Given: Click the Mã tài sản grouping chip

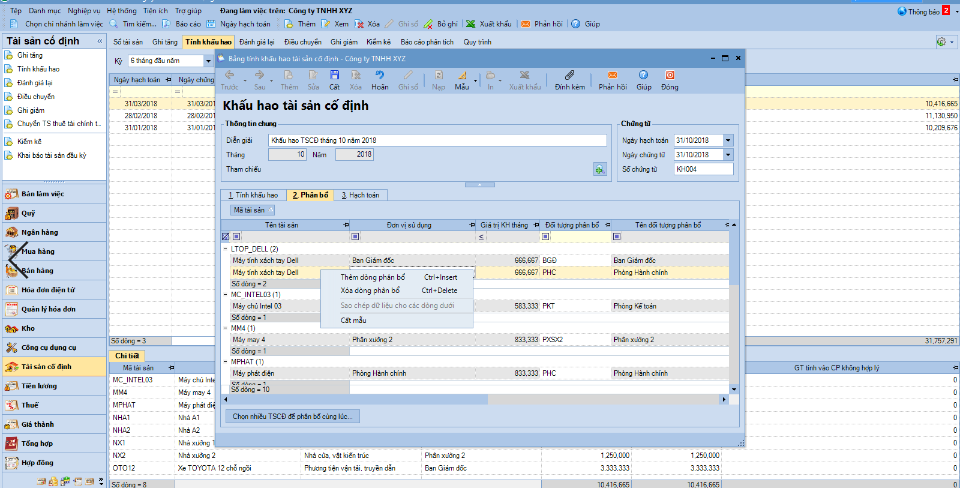Looking at the screenshot, I should pos(252,210).
